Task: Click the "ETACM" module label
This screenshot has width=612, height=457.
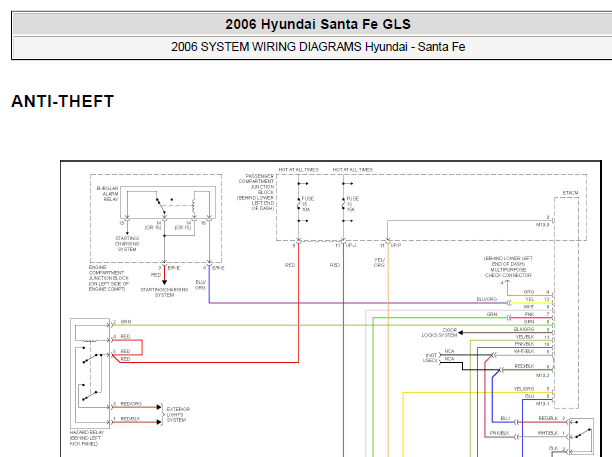Action: (570, 193)
